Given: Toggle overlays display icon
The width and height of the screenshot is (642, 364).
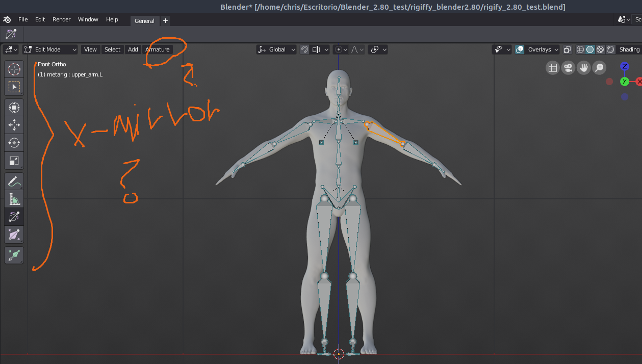Looking at the screenshot, I should [520, 49].
